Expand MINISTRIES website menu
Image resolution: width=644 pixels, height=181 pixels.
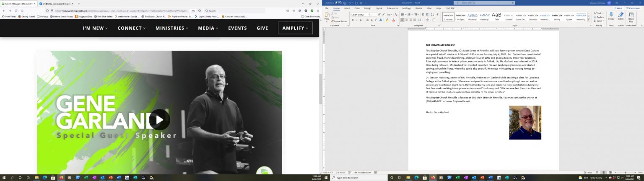(x=172, y=28)
